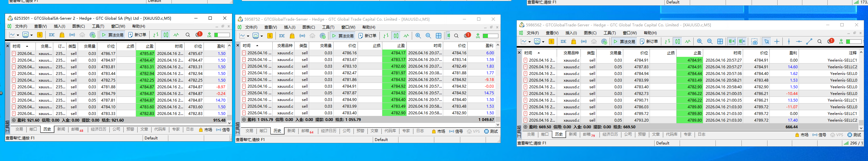Open search magnifier in 5958752 window
This screenshot has height=161, width=868.
[456, 36]
